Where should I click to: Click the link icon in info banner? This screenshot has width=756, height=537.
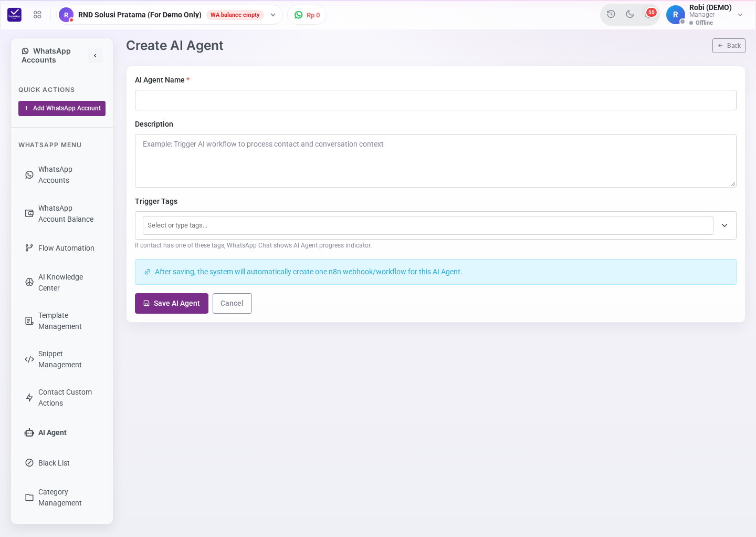point(148,272)
